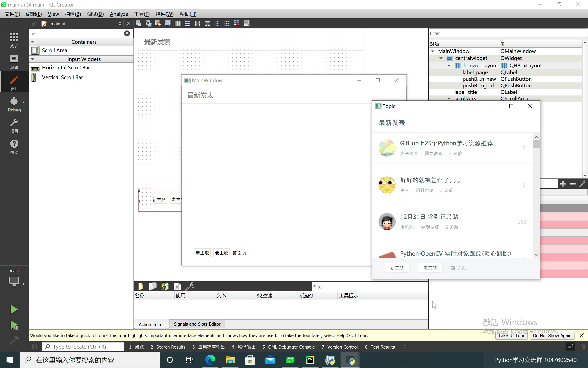Collapse the Input Widgets category
588x368 pixels.
(x=32, y=59)
